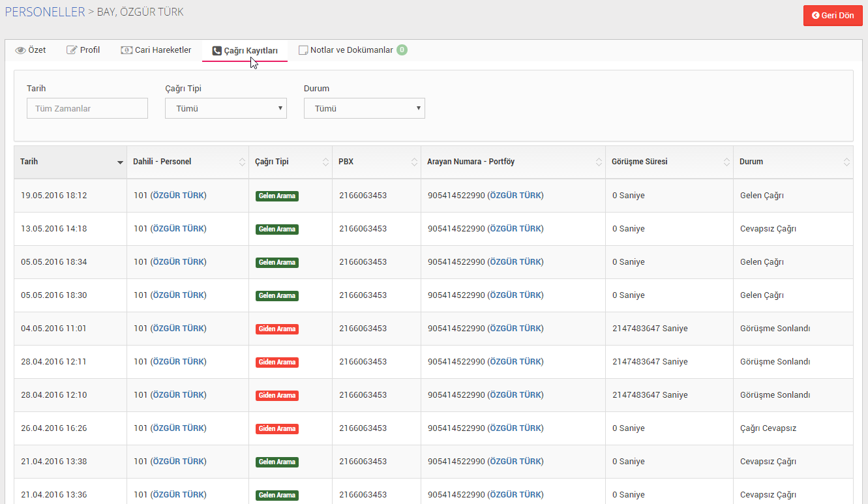Click PERSONELLER breadcrumb link
Image resolution: width=868 pixels, height=504 pixels.
(x=45, y=12)
